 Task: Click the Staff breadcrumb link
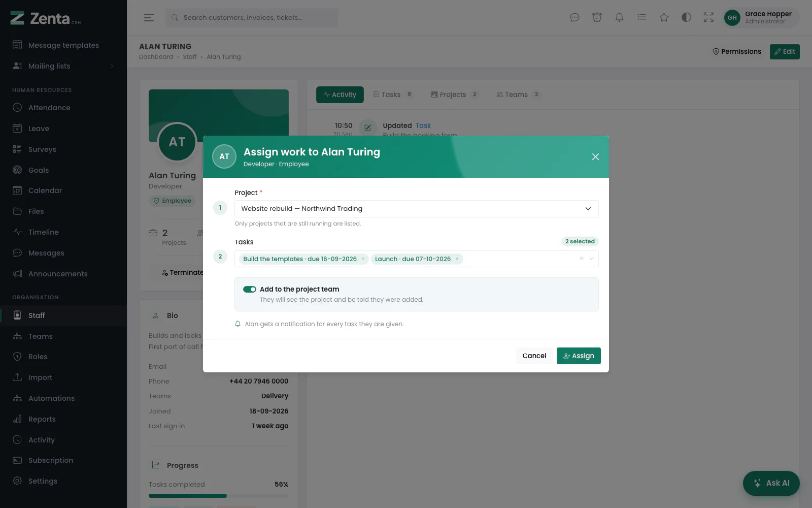[x=190, y=57]
